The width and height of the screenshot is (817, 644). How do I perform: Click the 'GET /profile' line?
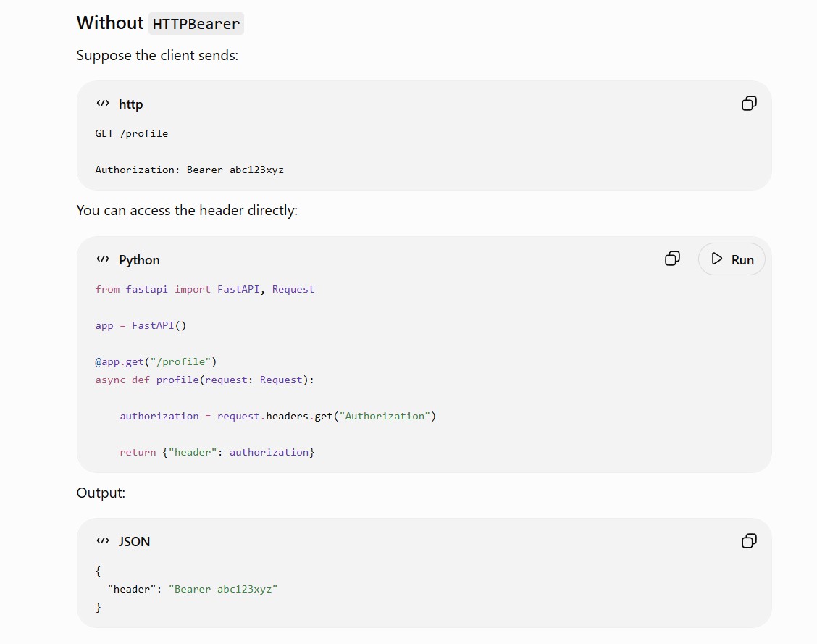point(131,133)
